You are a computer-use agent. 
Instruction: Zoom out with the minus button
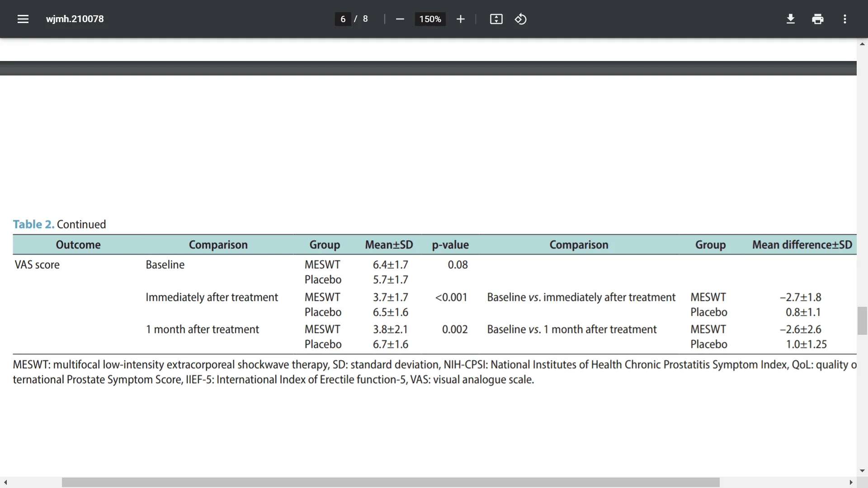pos(400,19)
